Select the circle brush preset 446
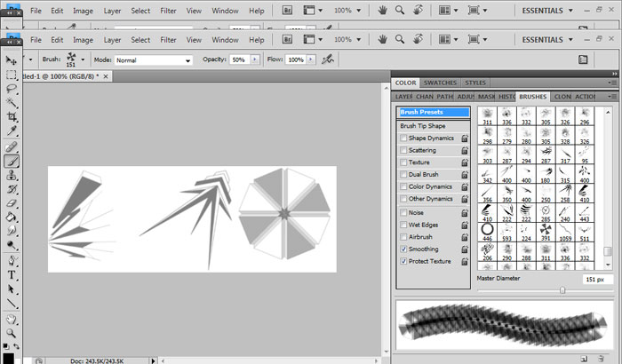Viewport: 622px width, 364px height. pos(488,233)
